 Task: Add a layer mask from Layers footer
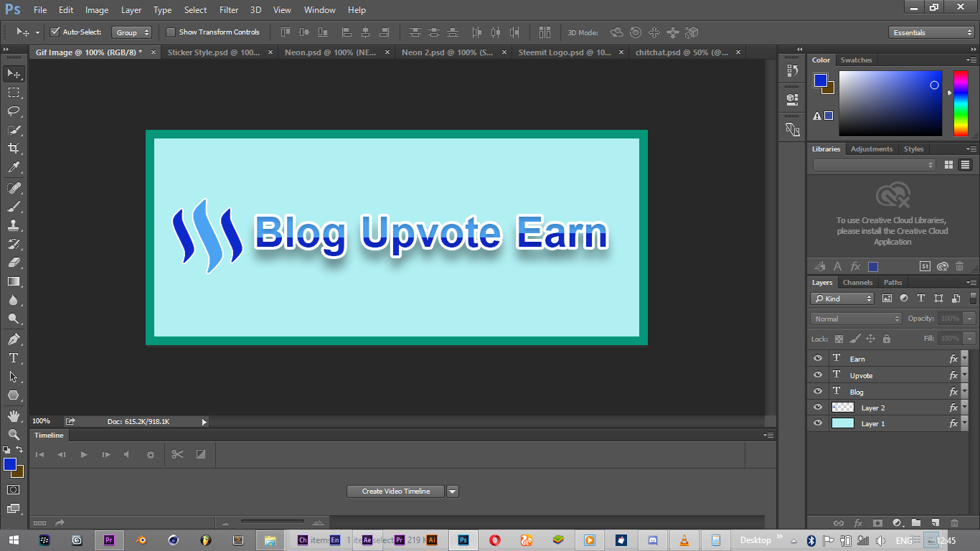tap(877, 523)
